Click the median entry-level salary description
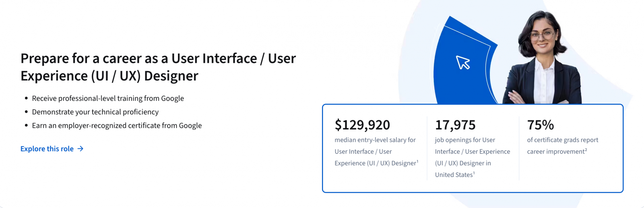The height and width of the screenshot is (208, 644). 375,152
